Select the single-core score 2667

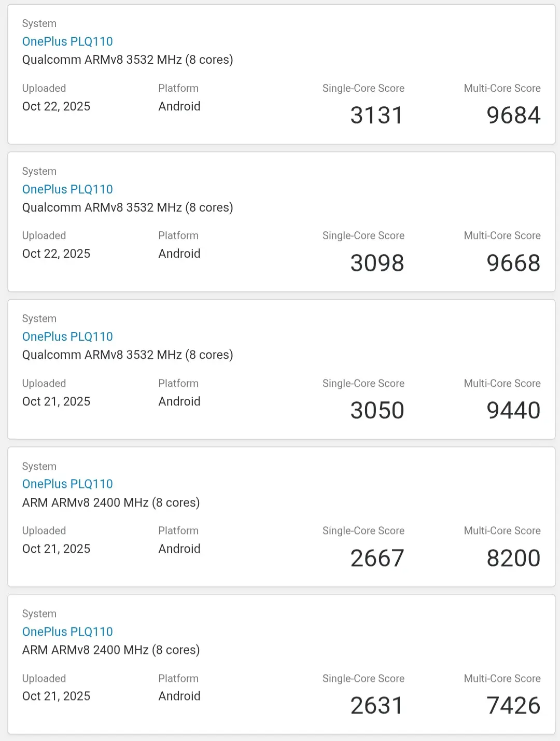377,558
